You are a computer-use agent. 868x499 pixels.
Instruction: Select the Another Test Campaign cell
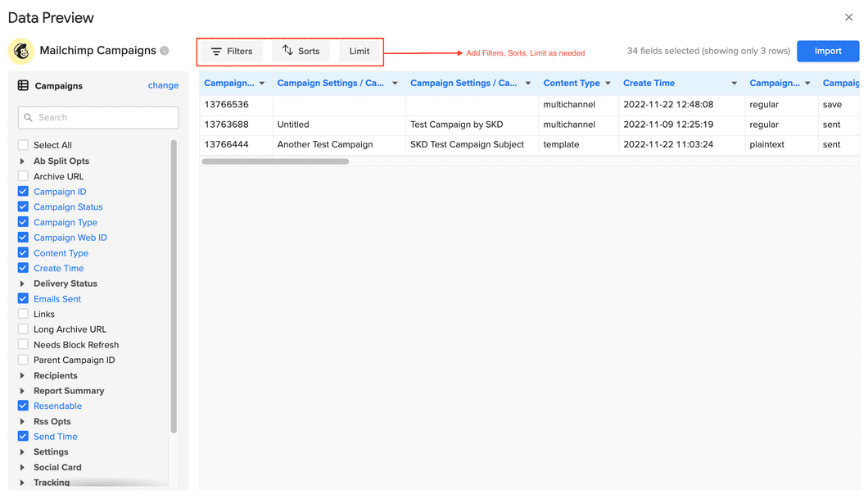click(339, 144)
